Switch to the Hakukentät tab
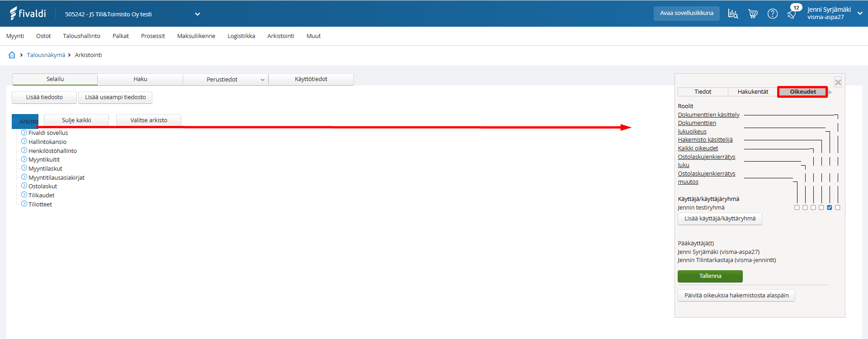This screenshot has height=339, width=868. [753, 92]
